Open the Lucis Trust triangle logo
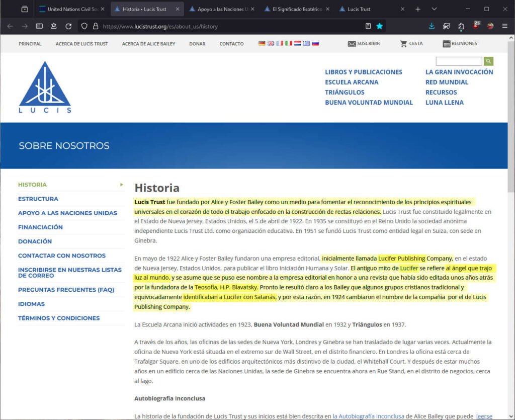Viewport: 515px width, 420px height. click(x=45, y=83)
